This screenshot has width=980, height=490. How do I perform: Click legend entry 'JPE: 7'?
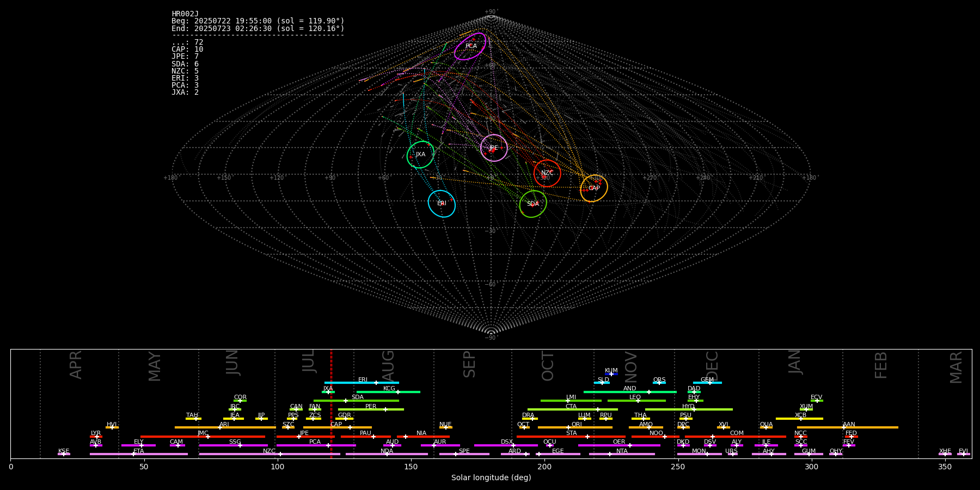pos(185,57)
